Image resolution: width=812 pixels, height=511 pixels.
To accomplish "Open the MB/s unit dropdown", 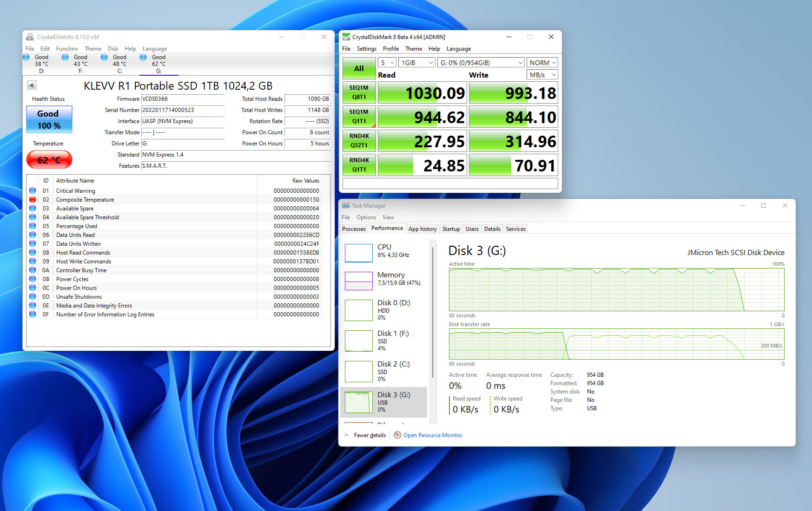I will tap(542, 74).
